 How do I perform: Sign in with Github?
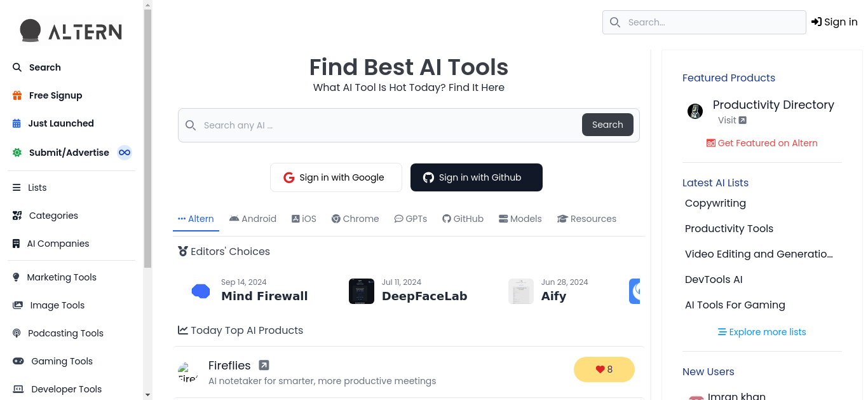click(x=477, y=177)
